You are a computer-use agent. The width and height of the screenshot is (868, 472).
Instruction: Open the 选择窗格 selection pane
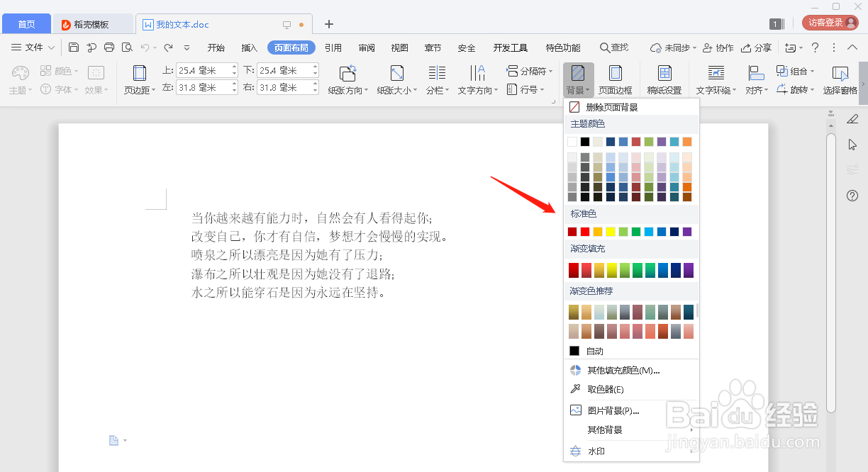pos(840,79)
